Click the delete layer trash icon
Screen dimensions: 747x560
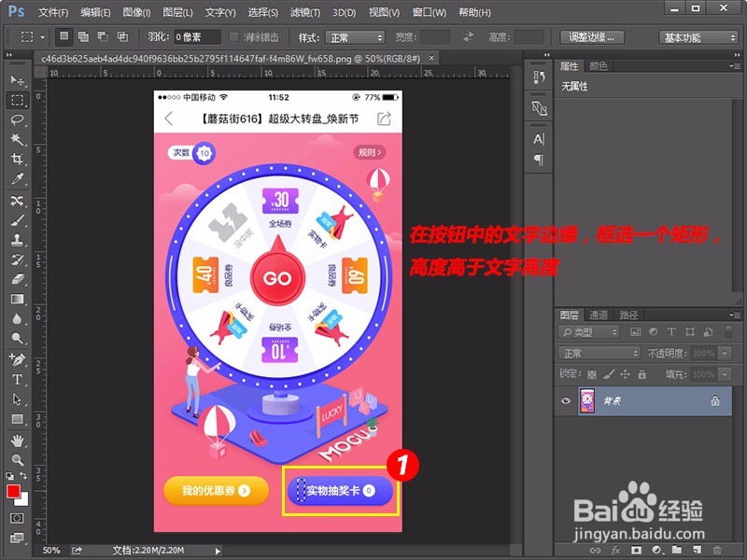(x=717, y=550)
